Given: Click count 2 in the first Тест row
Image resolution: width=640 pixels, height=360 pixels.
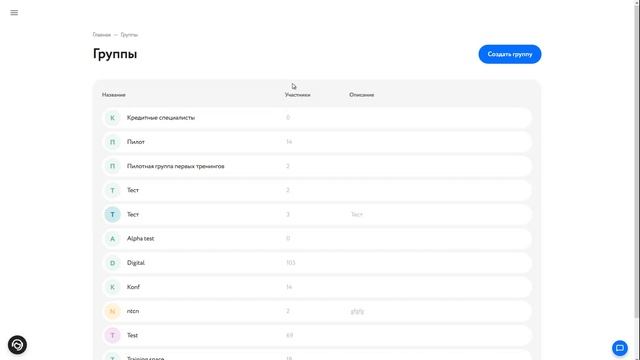Looking at the screenshot, I should click(288, 190).
